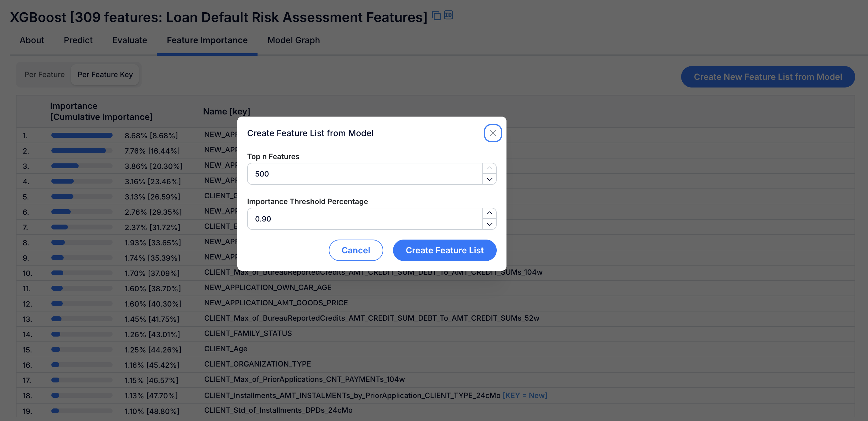
Task: Focus the Top n Features input field
Action: coord(365,174)
